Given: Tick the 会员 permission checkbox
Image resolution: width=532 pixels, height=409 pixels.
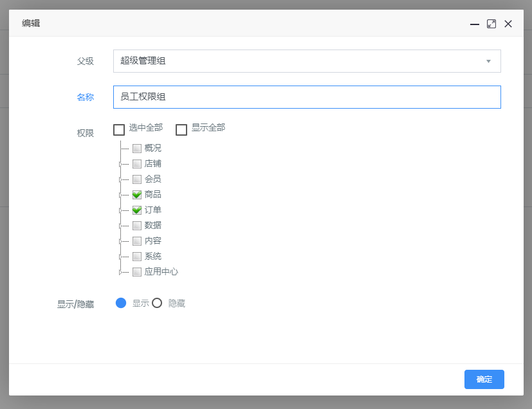Looking at the screenshot, I should click(x=137, y=179).
